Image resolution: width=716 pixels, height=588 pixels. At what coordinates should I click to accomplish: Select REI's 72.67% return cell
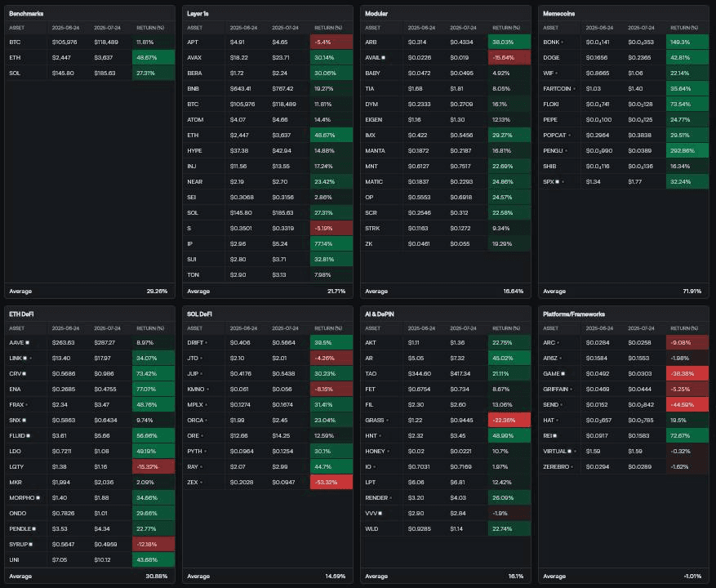pos(687,436)
